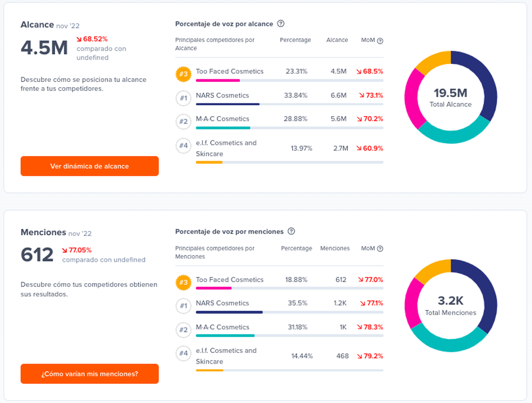Click navy NARS bar in Alcance
This screenshot has height=403, width=532.
228,104
